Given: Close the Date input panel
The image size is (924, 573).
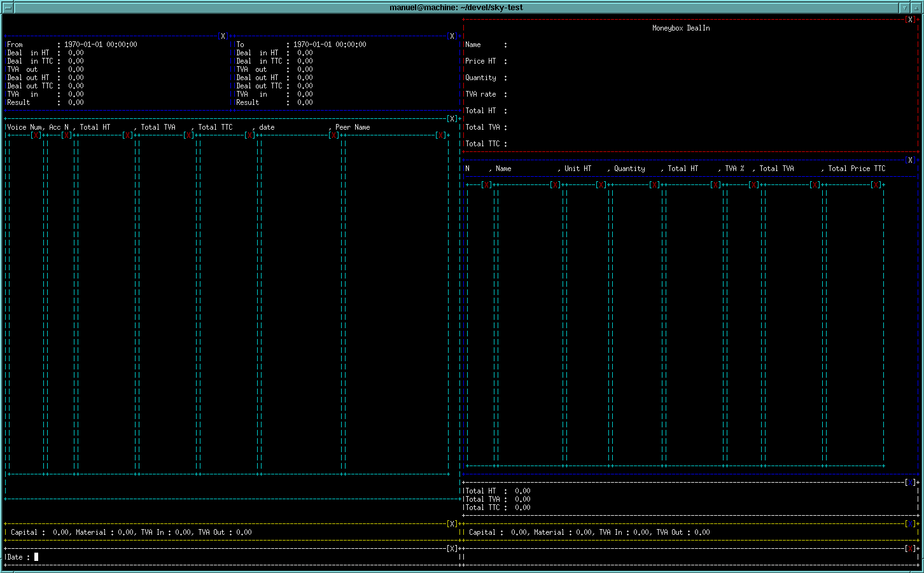Looking at the screenshot, I should point(452,548).
